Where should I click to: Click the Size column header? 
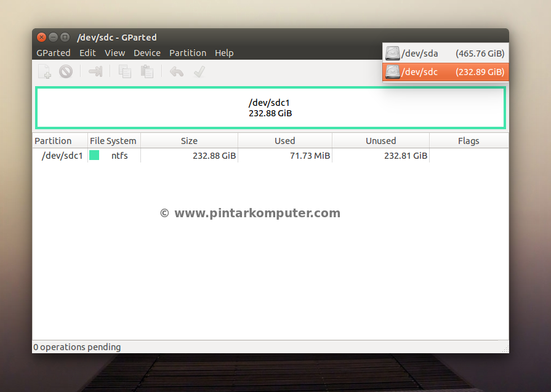(x=189, y=141)
